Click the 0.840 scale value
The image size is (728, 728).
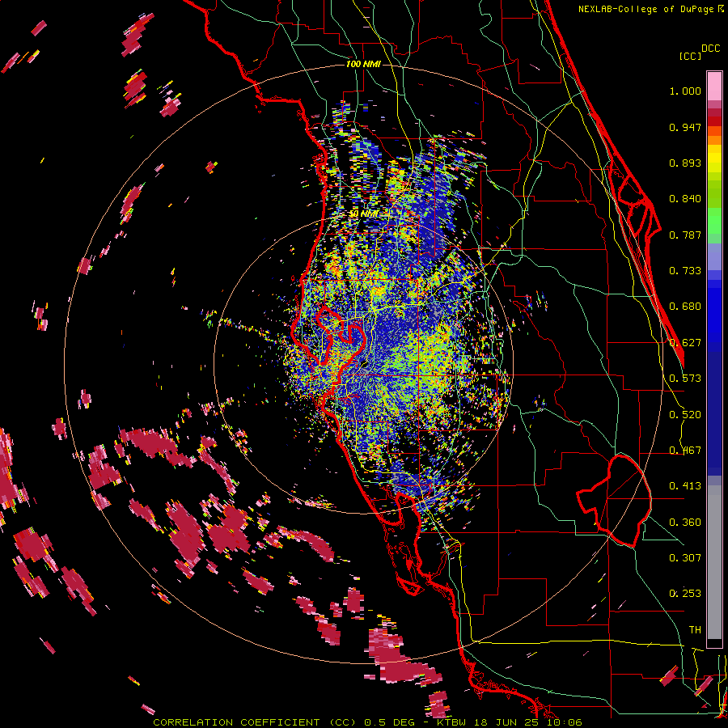[685, 199]
